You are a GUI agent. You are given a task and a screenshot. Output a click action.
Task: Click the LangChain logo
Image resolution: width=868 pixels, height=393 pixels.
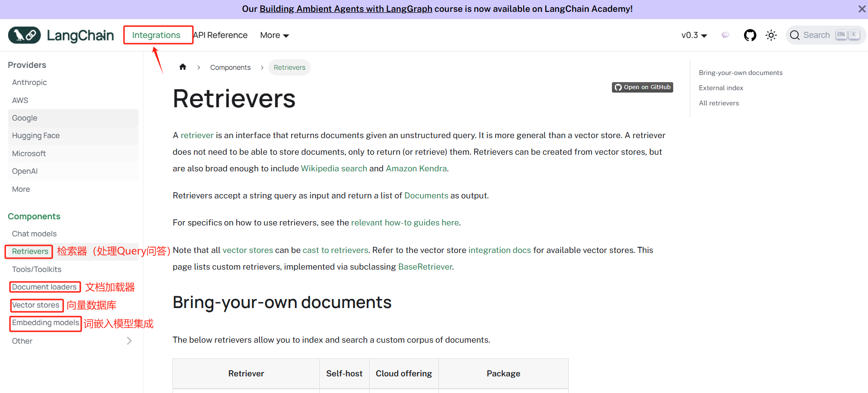(61, 35)
